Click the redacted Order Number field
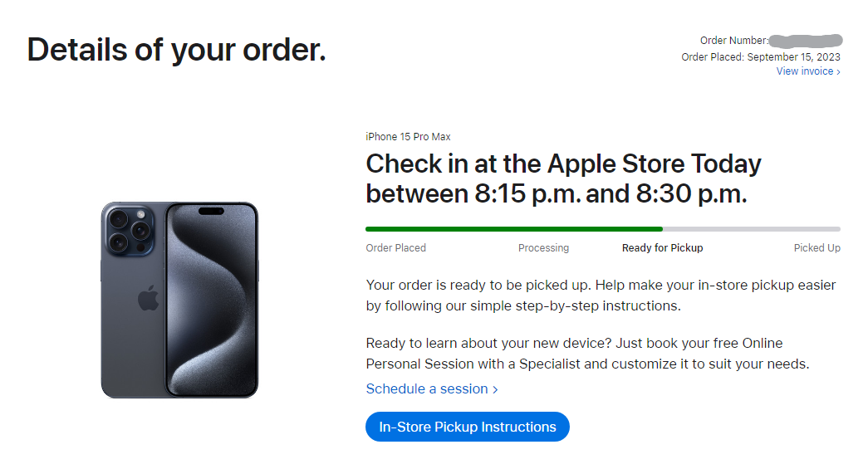This screenshot has height=469, width=868. 806,41
